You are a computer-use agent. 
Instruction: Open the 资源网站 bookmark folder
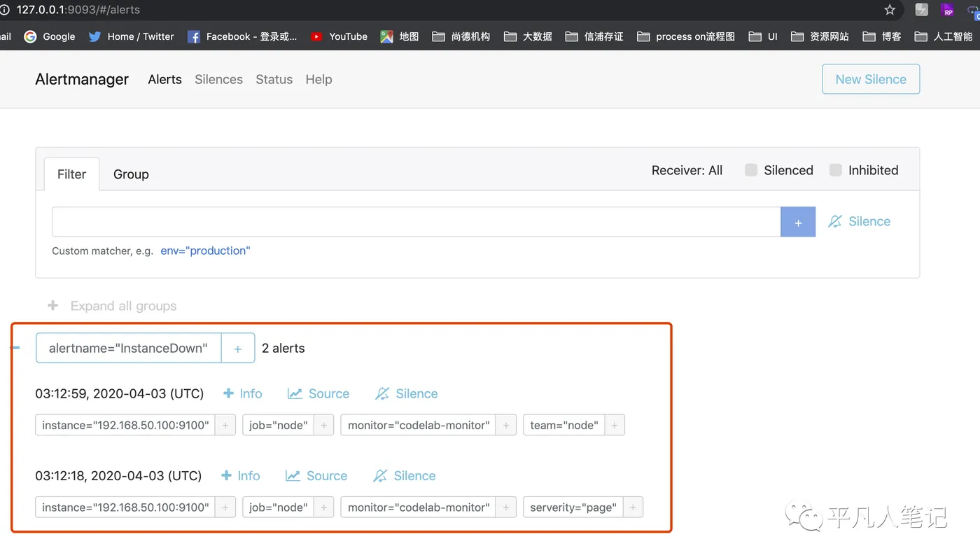pyautogui.click(x=820, y=36)
